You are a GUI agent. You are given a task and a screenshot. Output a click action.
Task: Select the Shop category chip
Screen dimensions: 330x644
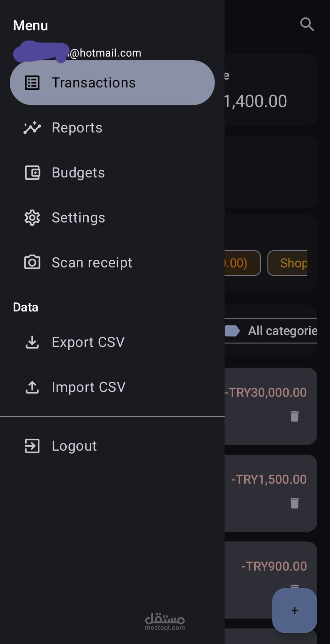click(289, 263)
